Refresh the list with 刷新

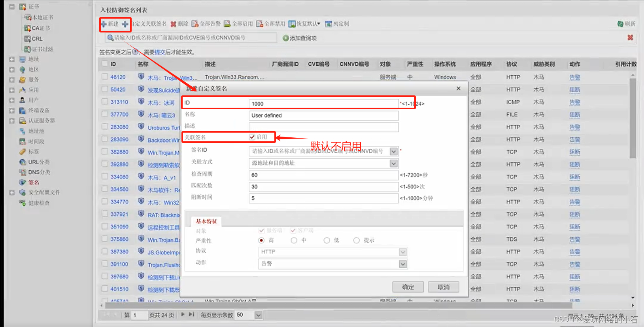pyautogui.click(x=627, y=24)
